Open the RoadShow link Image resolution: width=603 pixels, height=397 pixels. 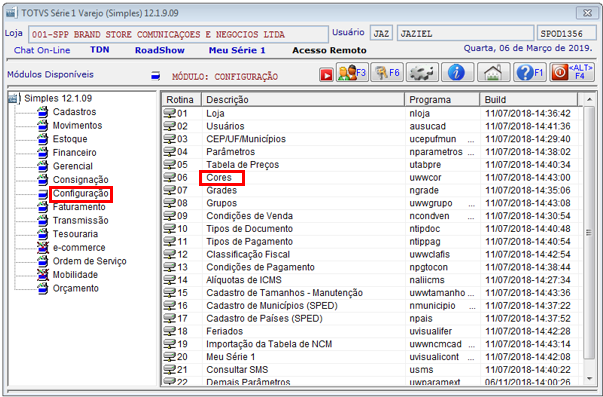tap(160, 50)
